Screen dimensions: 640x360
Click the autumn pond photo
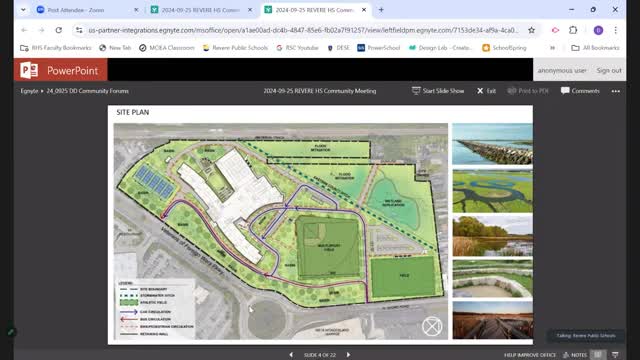click(x=492, y=236)
